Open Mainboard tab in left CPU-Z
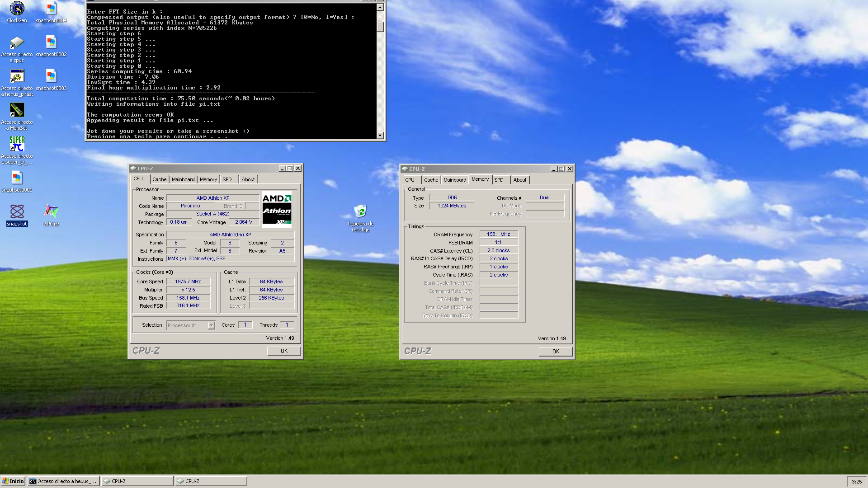The width and height of the screenshot is (868, 488). tap(183, 179)
